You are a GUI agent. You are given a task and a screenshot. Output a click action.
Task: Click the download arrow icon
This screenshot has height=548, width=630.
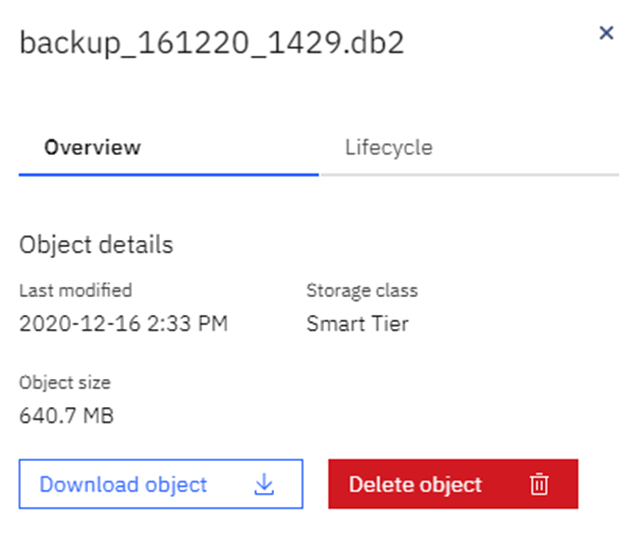click(264, 485)
